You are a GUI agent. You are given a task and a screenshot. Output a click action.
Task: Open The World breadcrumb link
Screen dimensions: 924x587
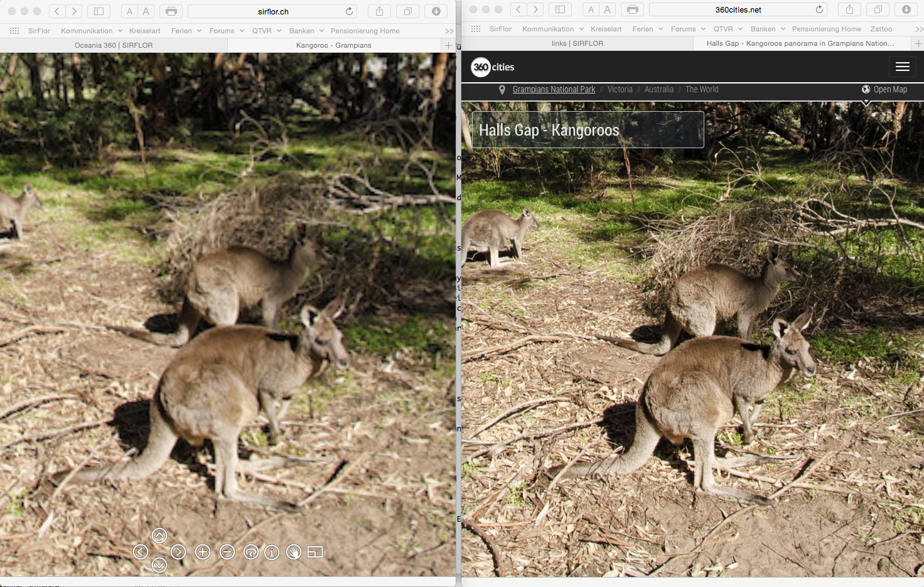point(702,90)
